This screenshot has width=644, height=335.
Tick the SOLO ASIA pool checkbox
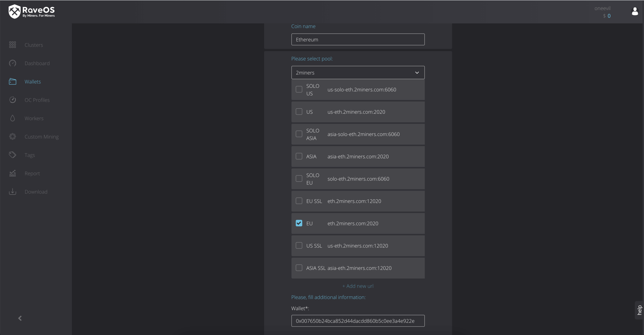[299, 134]
